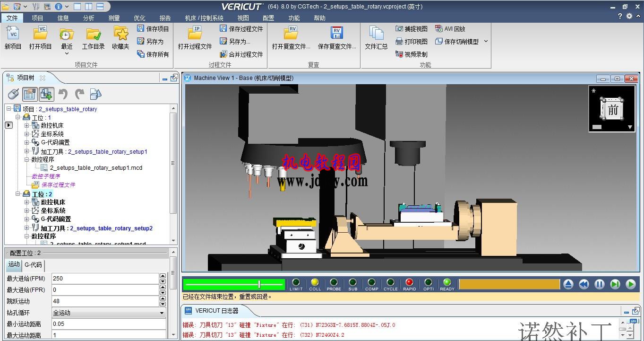Screen dimensions: 644x341
Task: Open the 项目 ribbon tab
Action: pyautogui.click(x=38, y=18)
